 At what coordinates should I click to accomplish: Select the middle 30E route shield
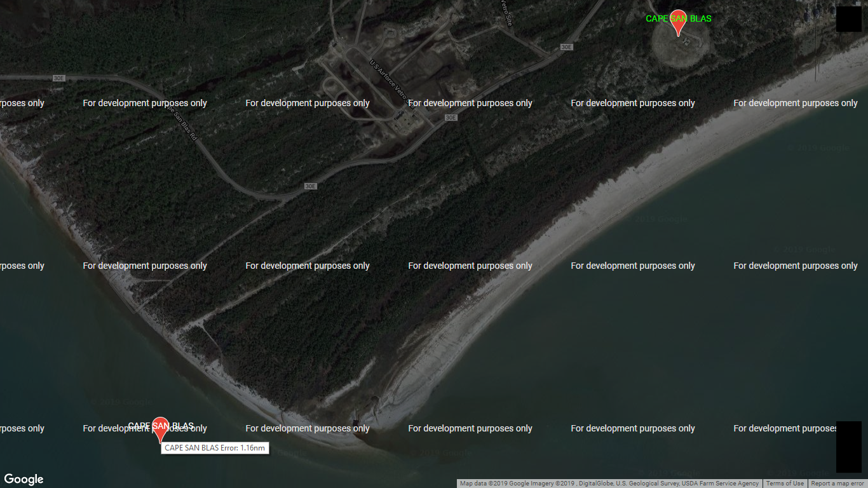pyautogui.click(x=451, y=118)
